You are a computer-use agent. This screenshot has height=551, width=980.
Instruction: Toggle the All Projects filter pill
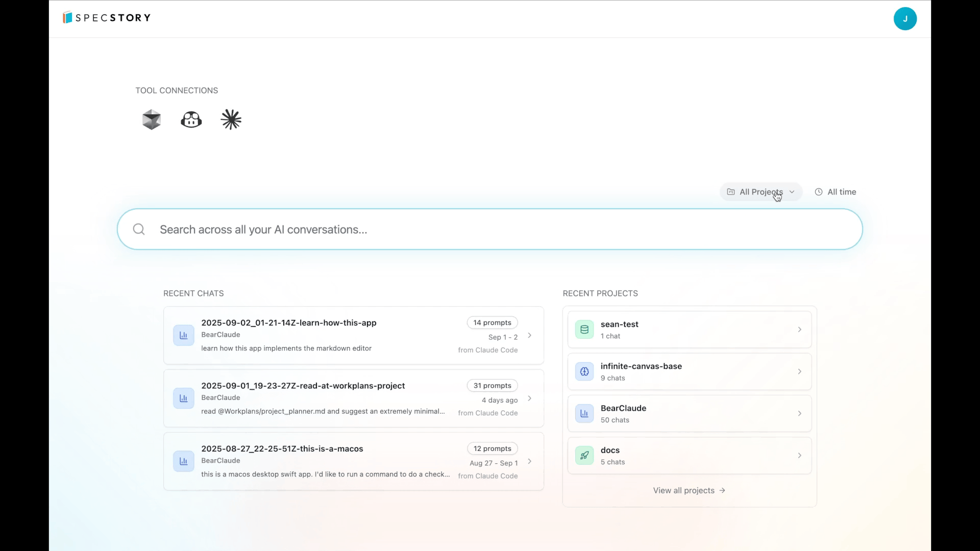tap(760, 191)
